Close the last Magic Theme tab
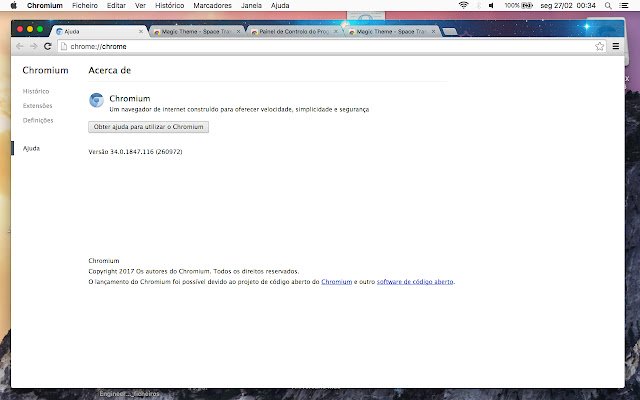 [433, 31]
